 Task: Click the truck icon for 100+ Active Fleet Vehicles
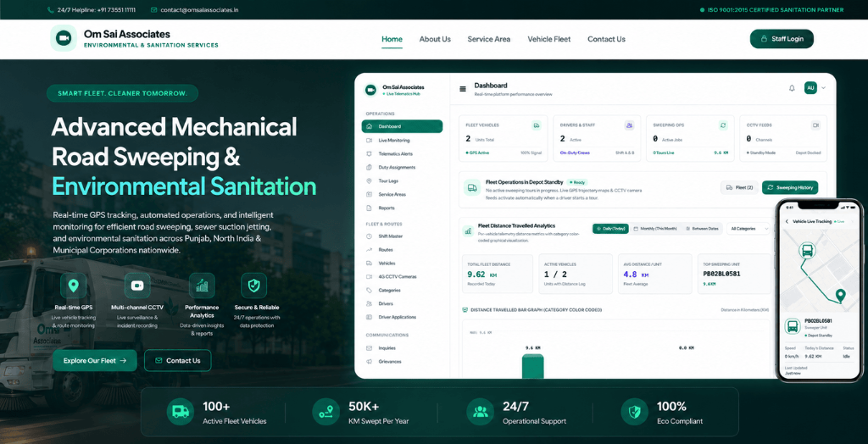click(x=181, y=412)
